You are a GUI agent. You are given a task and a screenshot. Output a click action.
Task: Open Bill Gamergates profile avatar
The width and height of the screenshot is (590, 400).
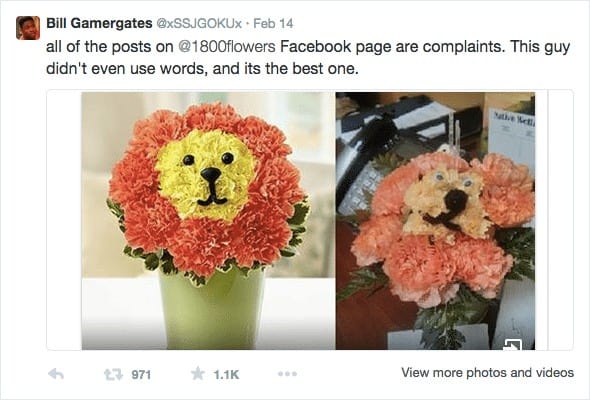[28, 28]
